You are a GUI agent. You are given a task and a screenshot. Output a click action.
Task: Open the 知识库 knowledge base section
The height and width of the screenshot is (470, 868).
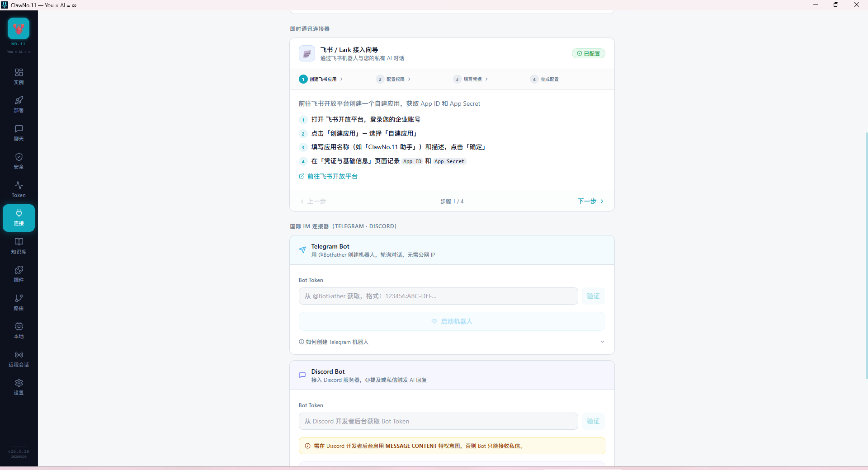point(19,246)
